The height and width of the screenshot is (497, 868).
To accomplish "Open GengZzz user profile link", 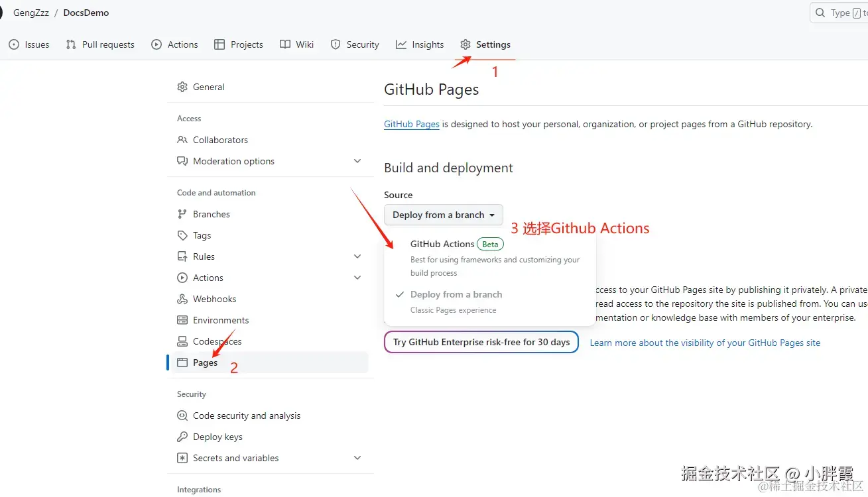I will pyautogui.click(x=31, y=13).
